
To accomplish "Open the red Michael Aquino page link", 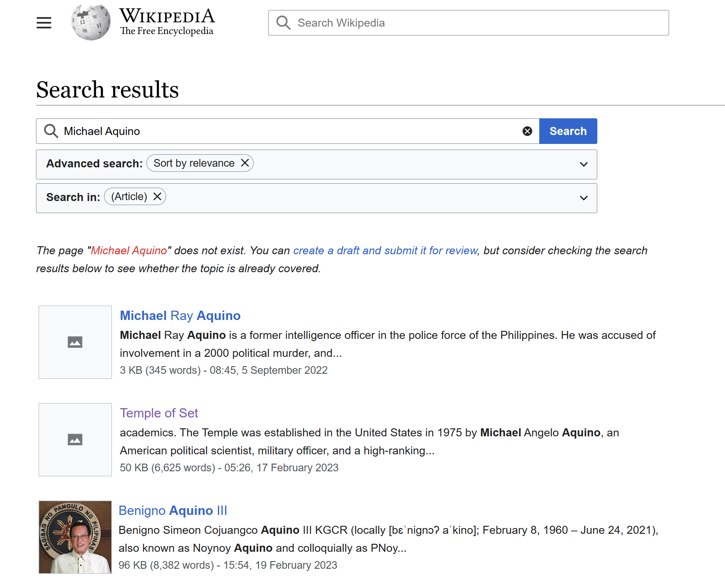I will (x=129, y=250).
